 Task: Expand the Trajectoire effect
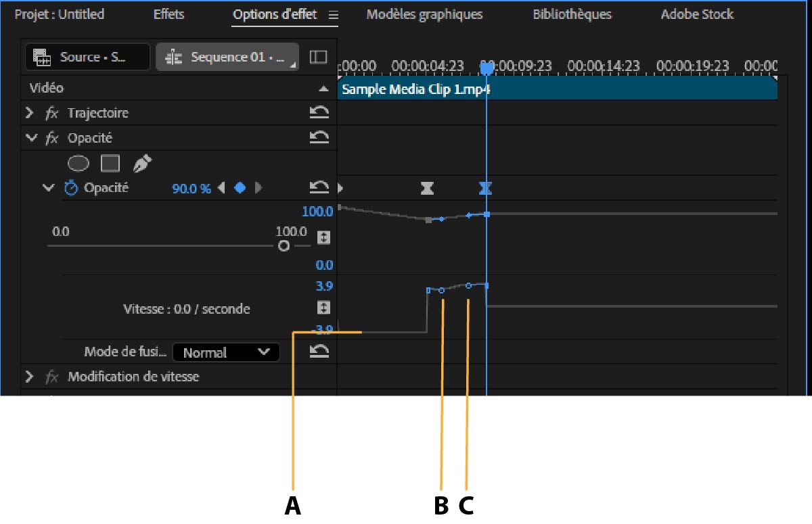[x=30, y=113]
